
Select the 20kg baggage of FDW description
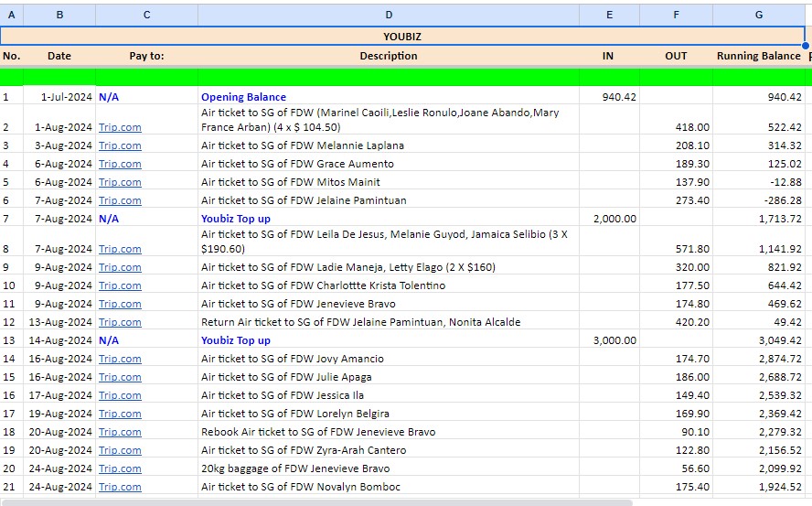[x=389, y=468]
